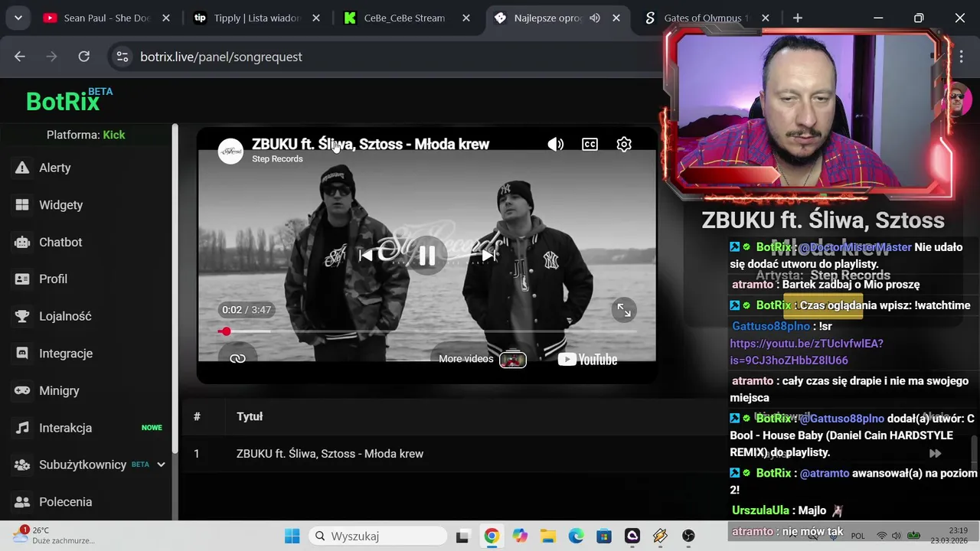Mute the YouTube player volume
The height and width of the screenshot is (551, 980).
tap(556, 144)
